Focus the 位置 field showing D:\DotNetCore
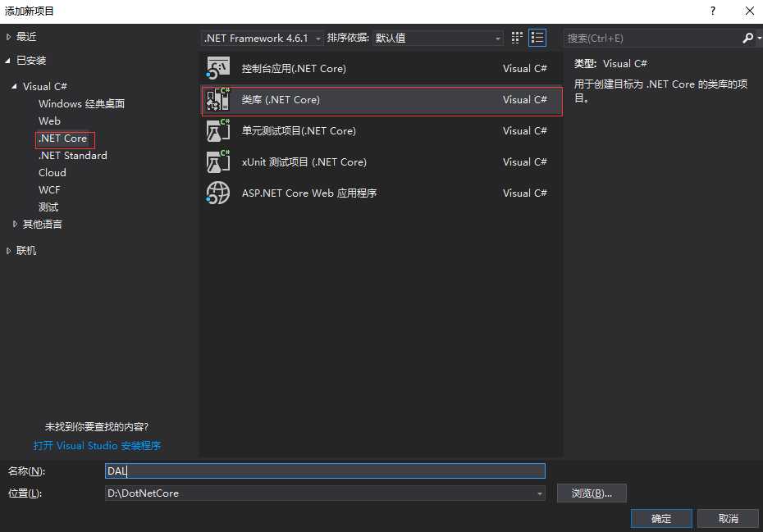This screenshot has width=763, height=532. (x=325, y=493)
